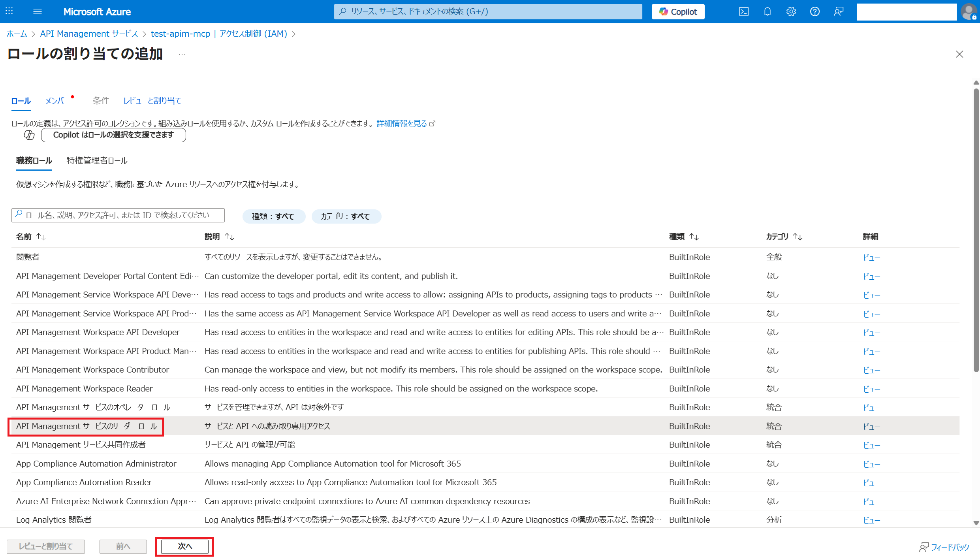Select API Management Workspace Contributor role
The height and width of the screenshot is (559, 980).
point(485,370)
